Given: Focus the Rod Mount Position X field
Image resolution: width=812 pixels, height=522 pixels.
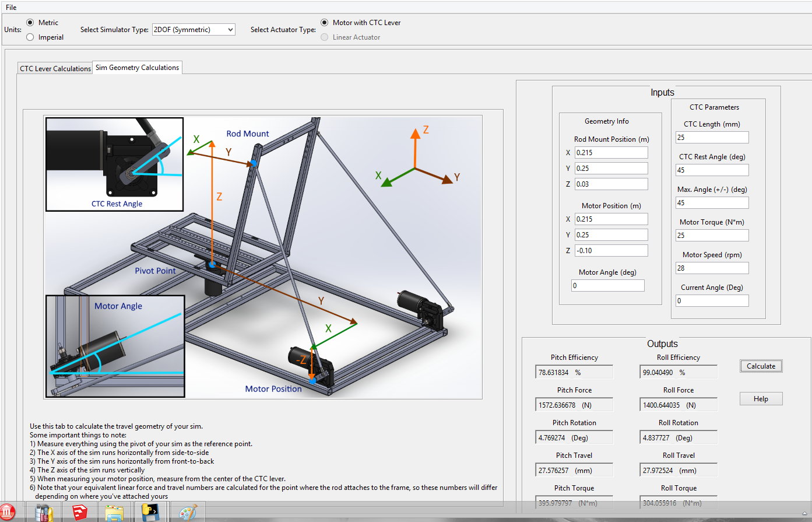Looking at the screenshot, I should [611, 153].
